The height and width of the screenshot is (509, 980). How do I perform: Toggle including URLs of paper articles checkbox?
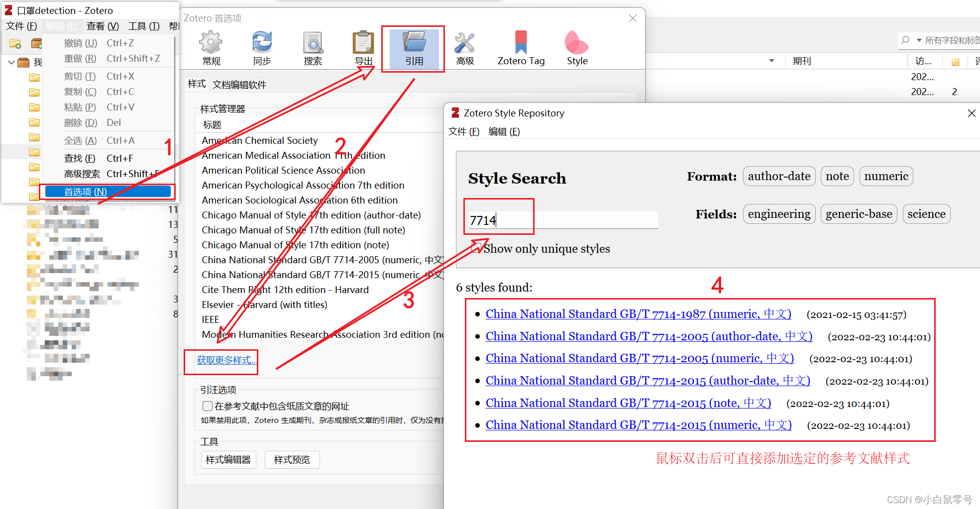tap(208, 406)
